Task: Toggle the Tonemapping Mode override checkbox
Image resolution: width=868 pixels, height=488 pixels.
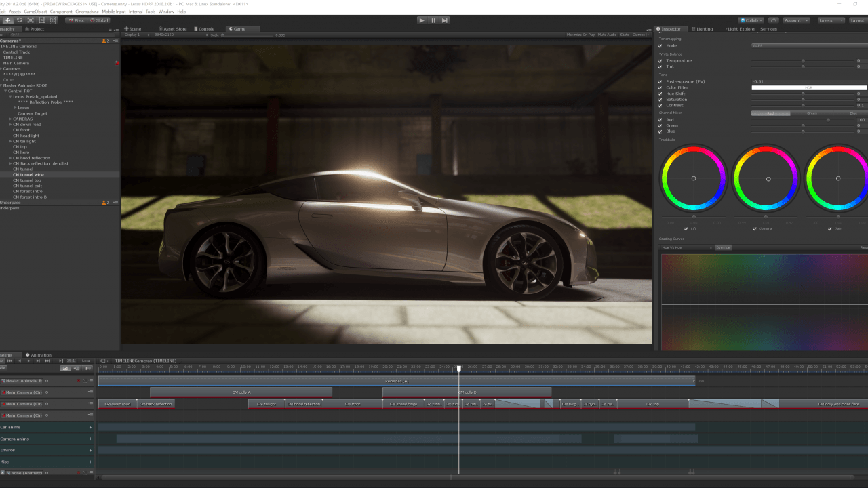Action: click(660, 46)
